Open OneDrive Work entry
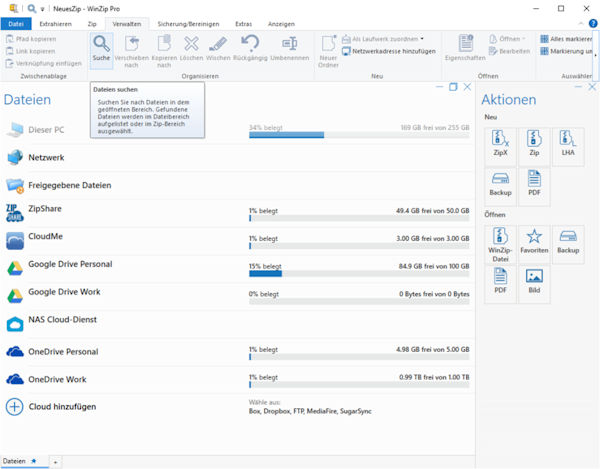The image size is (600, 469). point(237,379)
